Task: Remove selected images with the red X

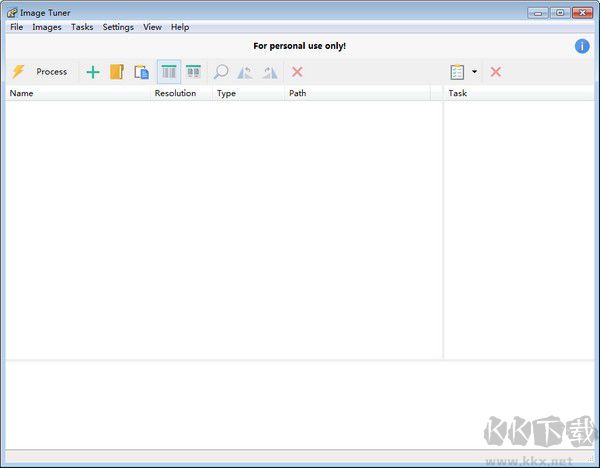Action: coord(297,72)
